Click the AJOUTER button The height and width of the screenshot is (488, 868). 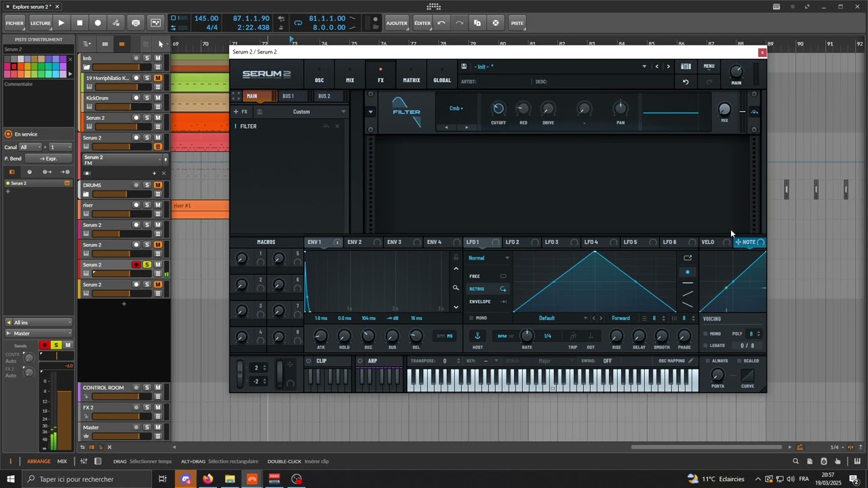pos(397,23)
